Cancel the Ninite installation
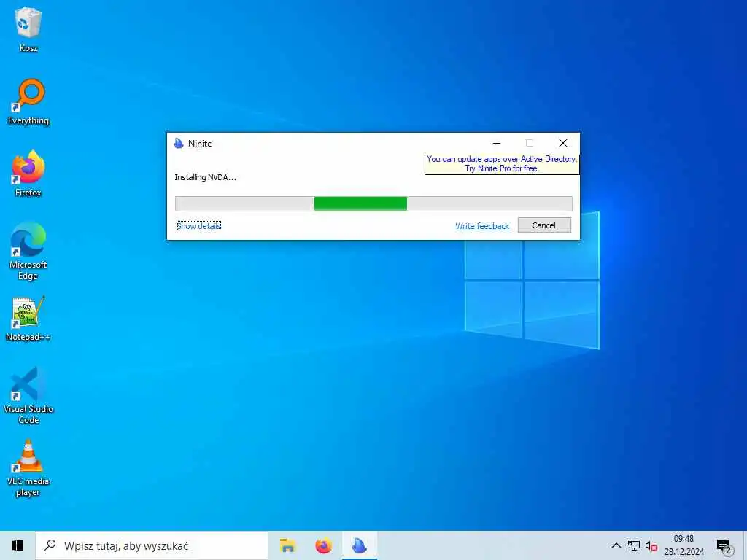 pyautogui.click(x=544, y=225)
